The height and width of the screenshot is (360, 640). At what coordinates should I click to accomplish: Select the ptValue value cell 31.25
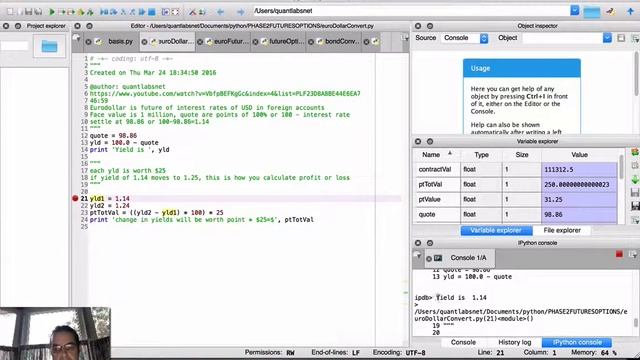tap(580, 200)
